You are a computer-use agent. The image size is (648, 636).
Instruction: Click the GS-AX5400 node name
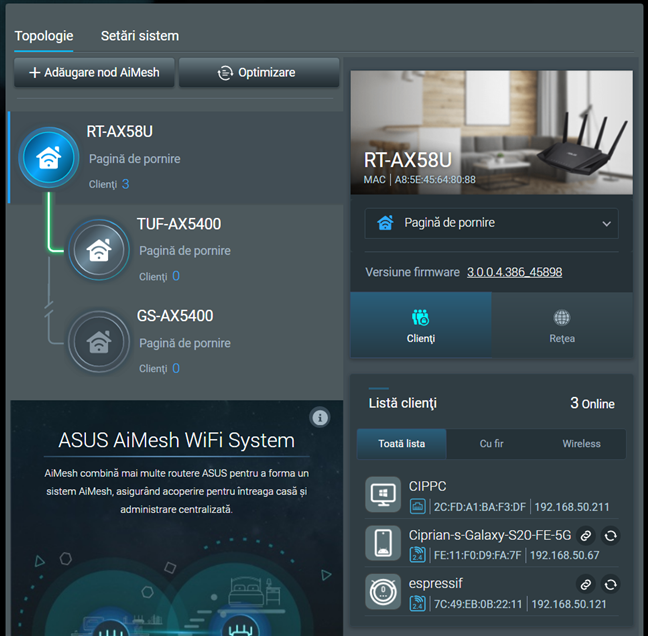coord(175,316)
